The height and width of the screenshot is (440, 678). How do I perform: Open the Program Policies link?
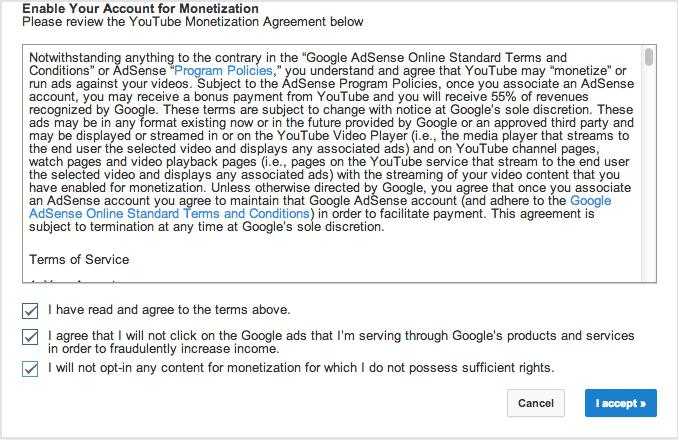coord(223,70)
